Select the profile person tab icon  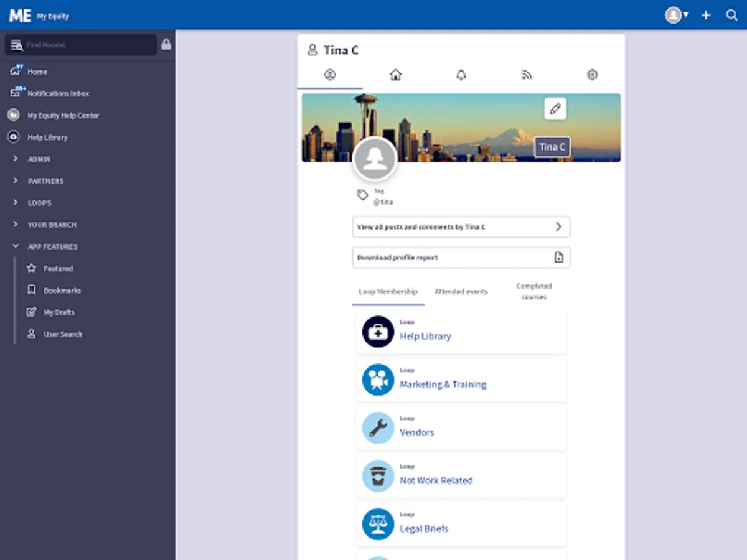(330, 75)
